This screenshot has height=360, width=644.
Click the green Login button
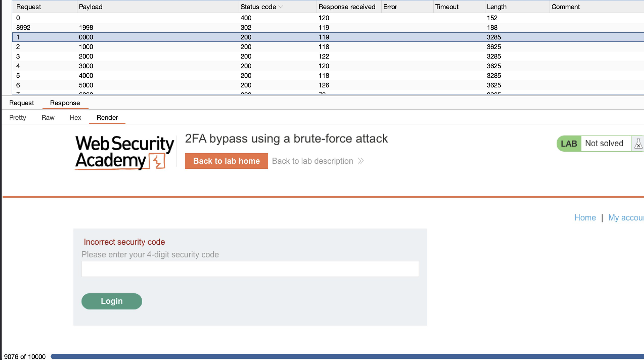(x=112, y=301)
